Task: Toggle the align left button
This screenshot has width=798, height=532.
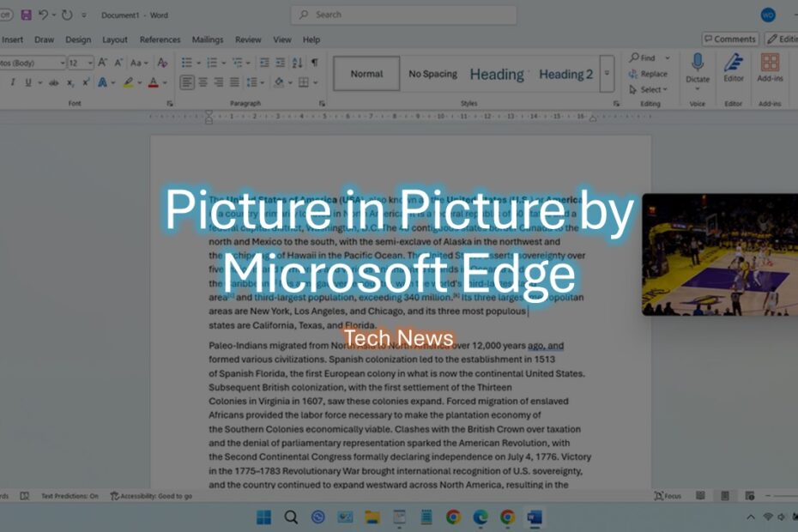Action: (187, 82)
